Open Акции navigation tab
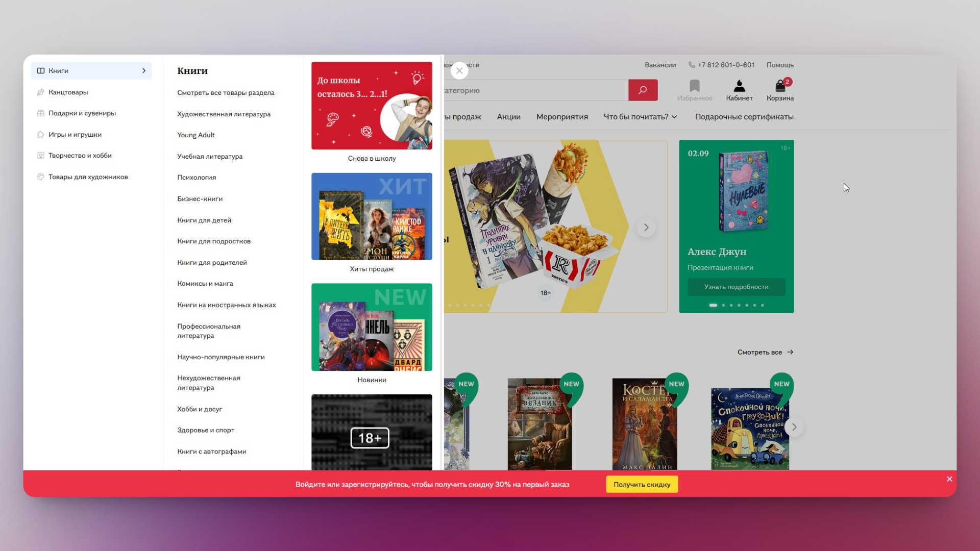This screenshot has width=980, height=551. [x=508, y=117]
